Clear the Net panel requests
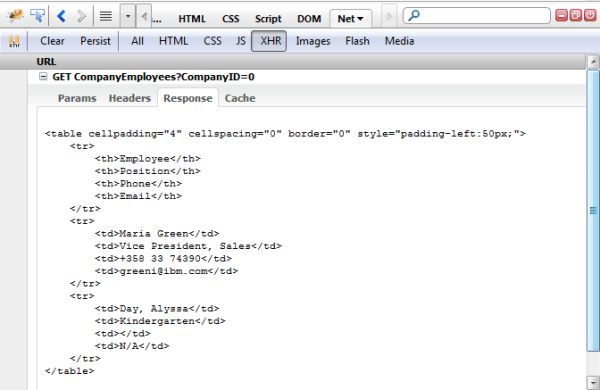The width and height of the screenshot is (600, 390). (52, 41)
